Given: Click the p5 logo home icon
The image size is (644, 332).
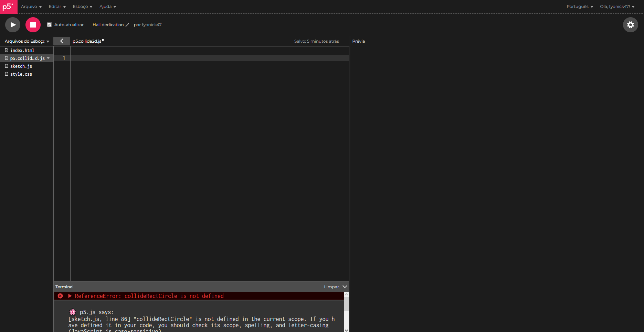Looking at the screenshot, I should 9,7.
